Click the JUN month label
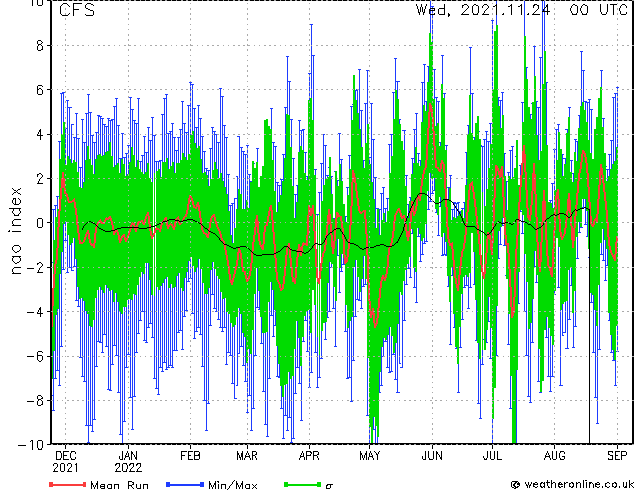 pos(432,456)
